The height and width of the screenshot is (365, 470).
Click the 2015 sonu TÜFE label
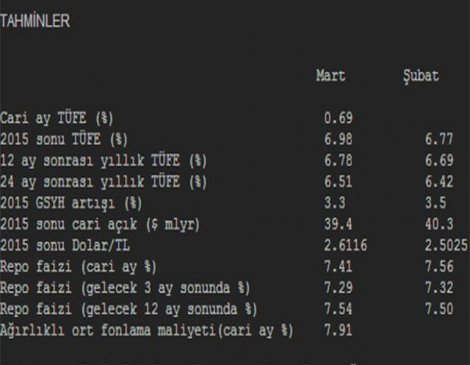tap(64, 139)
